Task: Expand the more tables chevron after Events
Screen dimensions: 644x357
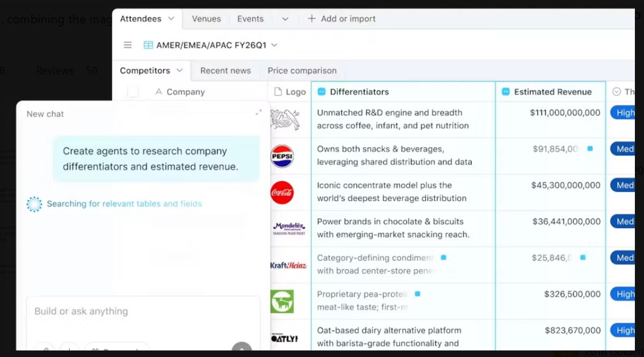Action: [x=285, y=19]
